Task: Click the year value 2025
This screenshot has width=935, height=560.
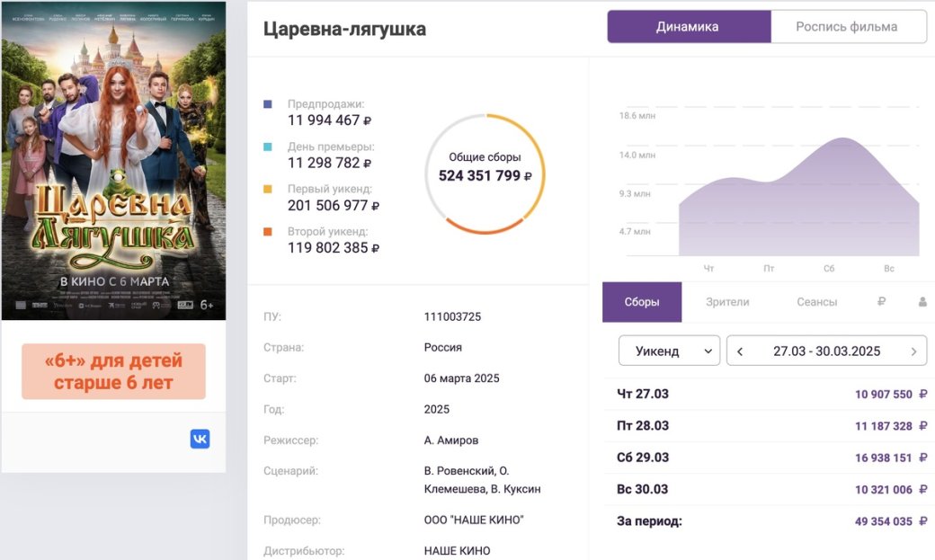Action: pos(437,409)
